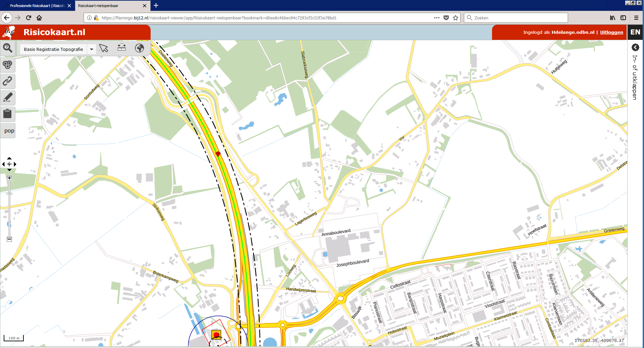Click the coordinates readout 170582.35, 409678.37
This screenshot has width=644, height=348.
point(599,340)
